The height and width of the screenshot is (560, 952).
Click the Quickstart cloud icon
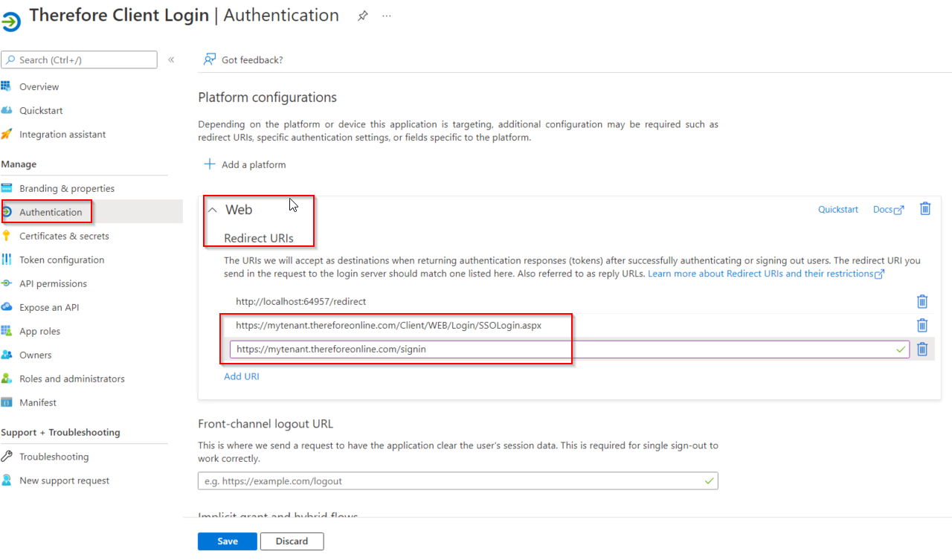point(7,110)
